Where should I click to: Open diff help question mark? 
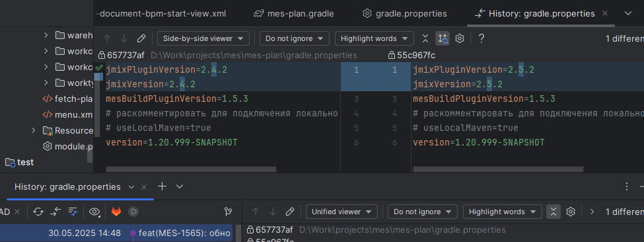point(482,38)
